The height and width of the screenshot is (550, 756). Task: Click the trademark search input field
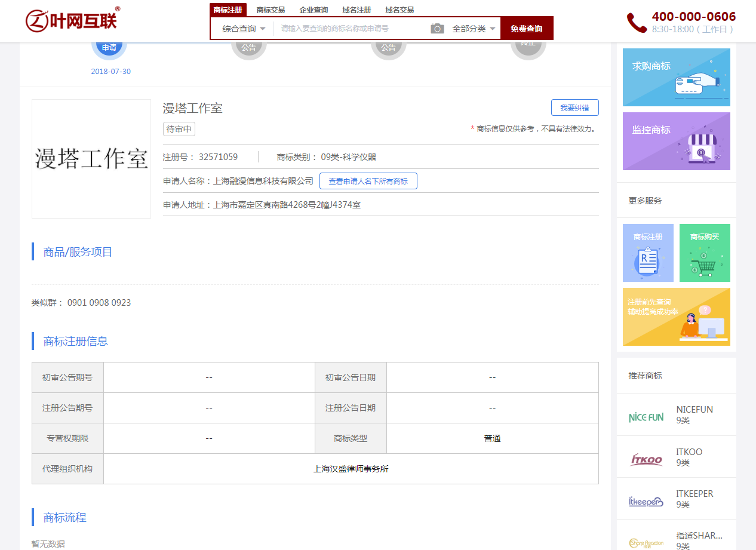(352, 29)
